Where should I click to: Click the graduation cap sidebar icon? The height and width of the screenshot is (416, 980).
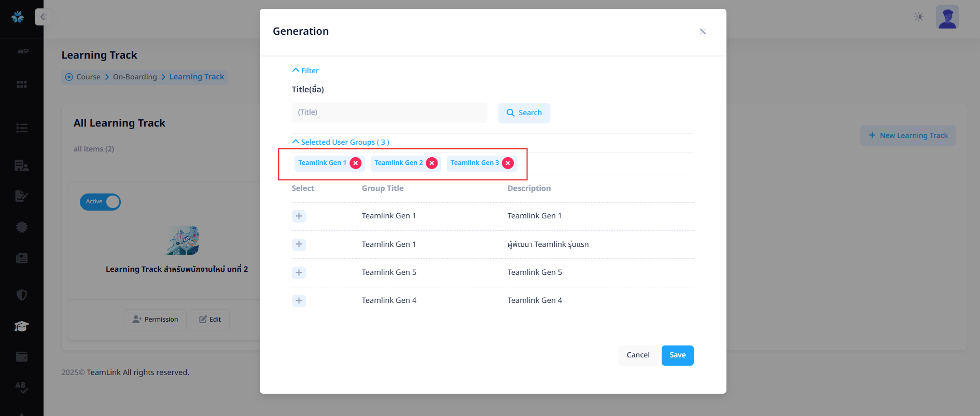tap(21, 326)
